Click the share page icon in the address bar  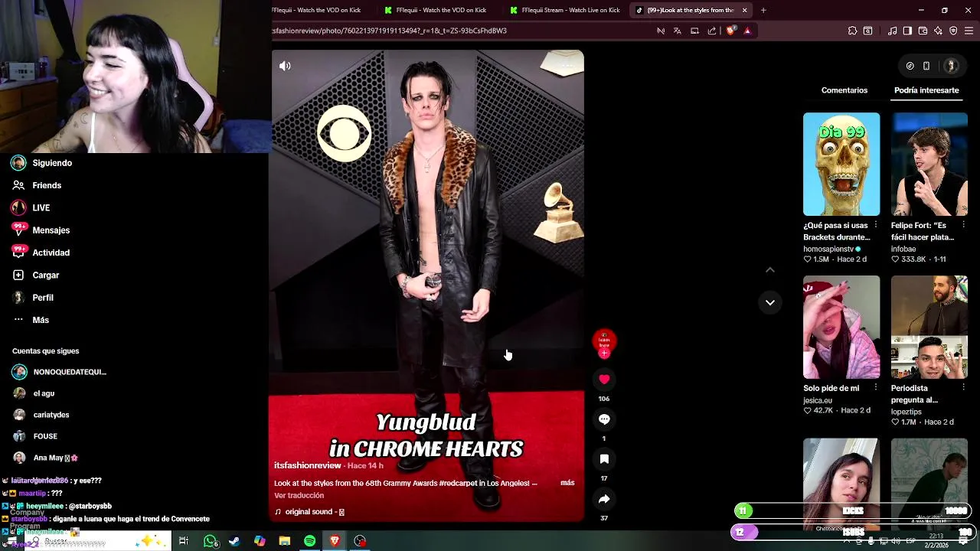pos(712,31)
